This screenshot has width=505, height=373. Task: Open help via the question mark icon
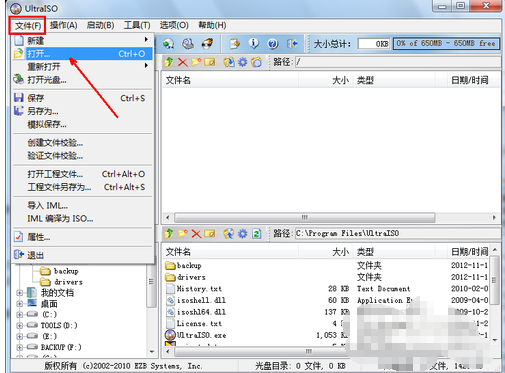tap(273, 44)
